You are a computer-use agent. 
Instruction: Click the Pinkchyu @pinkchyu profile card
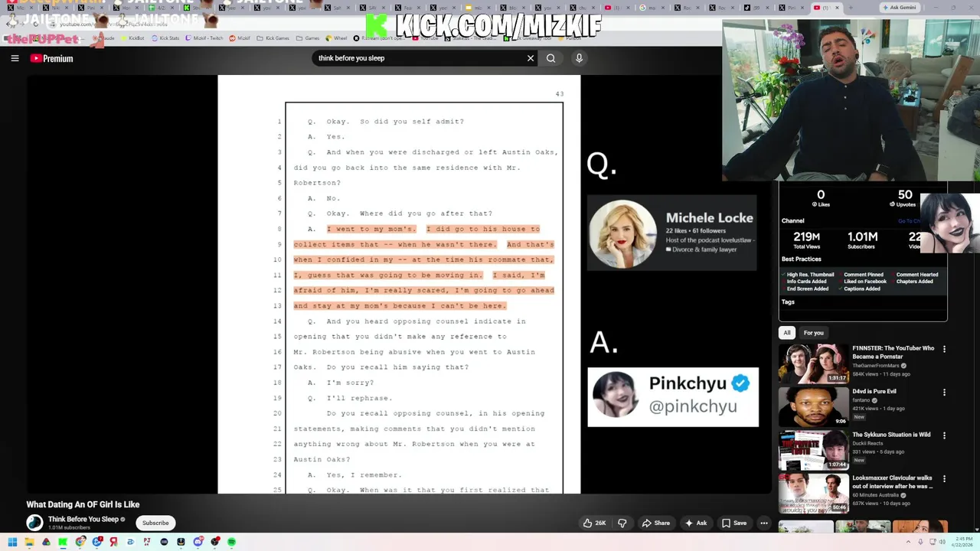pyautogui.click(x=673, y=396)
